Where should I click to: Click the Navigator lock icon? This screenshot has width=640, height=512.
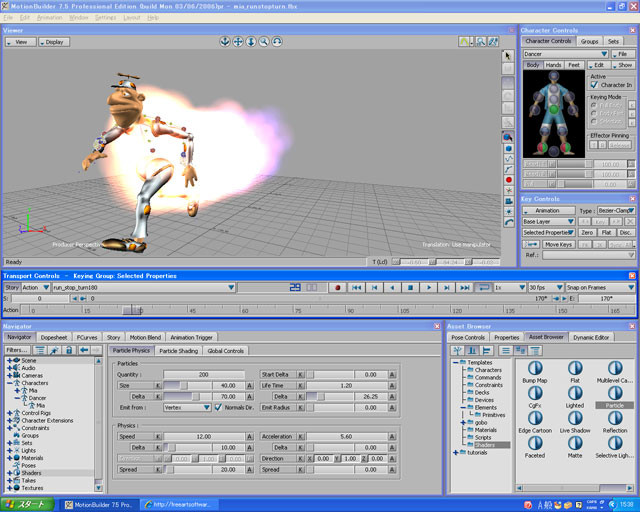pos(69,350)
